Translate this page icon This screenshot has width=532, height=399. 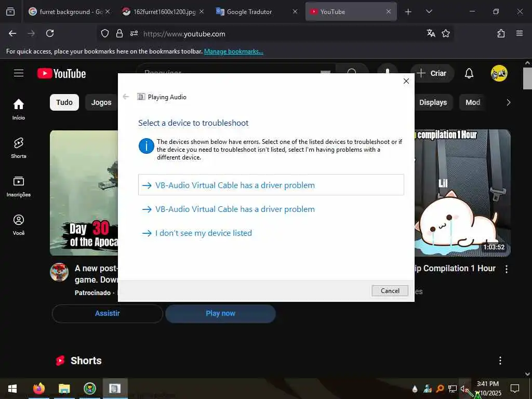coord(431,33)
